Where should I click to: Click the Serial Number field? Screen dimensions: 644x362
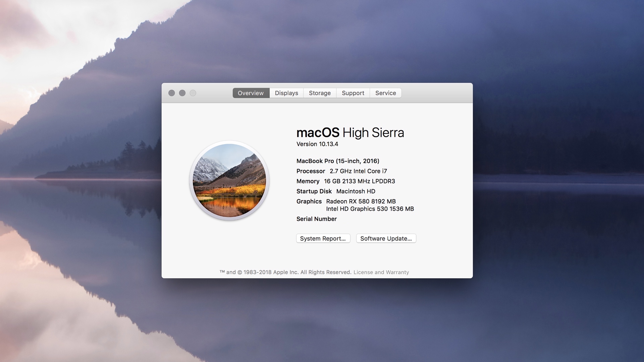[x=317, y=219]
